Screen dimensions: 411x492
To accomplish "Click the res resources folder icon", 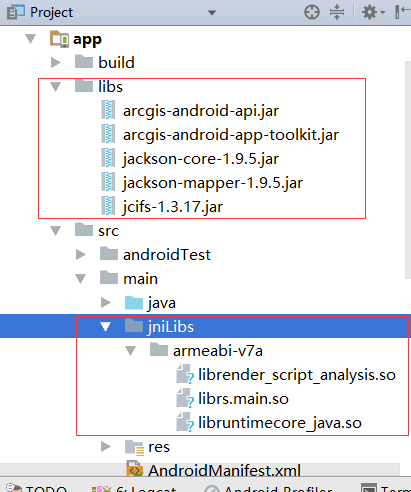I will [x=135, y=447].
